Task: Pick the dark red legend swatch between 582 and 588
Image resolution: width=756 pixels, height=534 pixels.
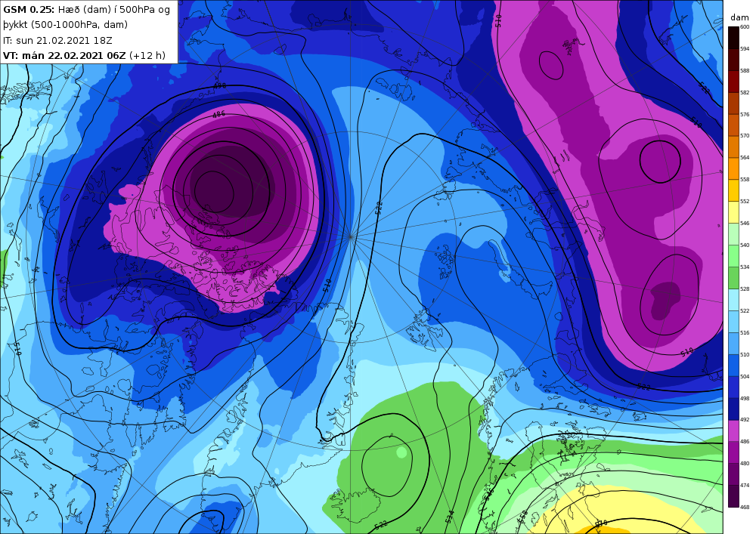Action: (733, 82)
